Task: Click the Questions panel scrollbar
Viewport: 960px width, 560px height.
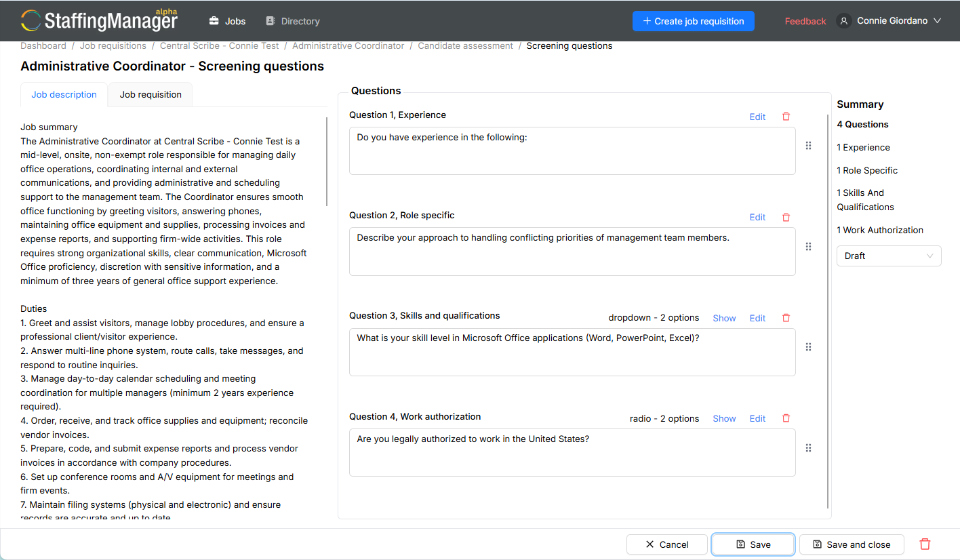Action: pos(828,312)
